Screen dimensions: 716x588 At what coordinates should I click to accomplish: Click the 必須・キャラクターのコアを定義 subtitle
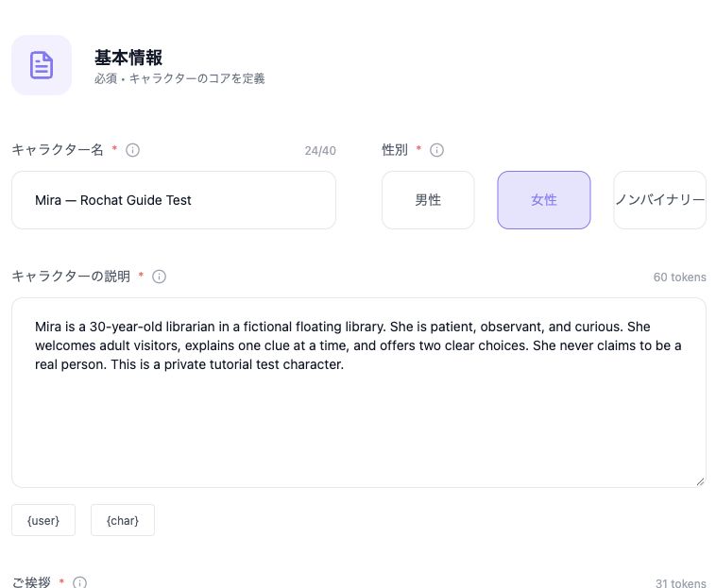(179, 78)
